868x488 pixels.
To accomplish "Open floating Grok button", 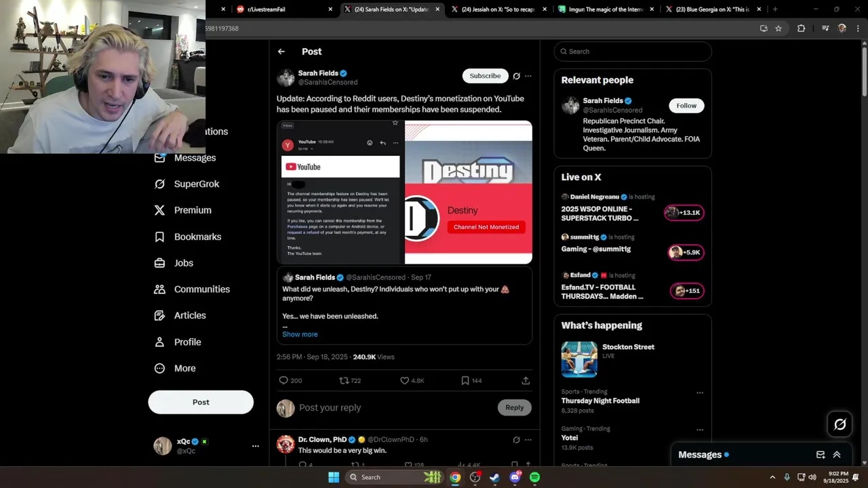I will click(x=840, y=424).
